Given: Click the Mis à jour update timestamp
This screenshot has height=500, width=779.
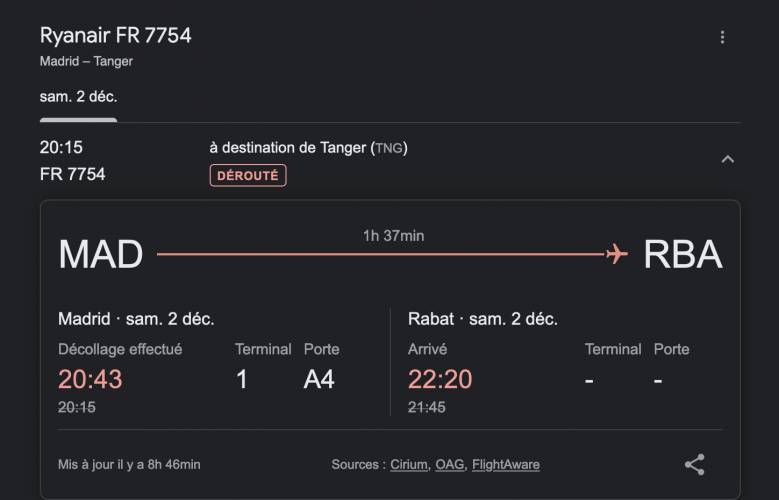Looking at the screenshot, I should [x=129, y=465].
